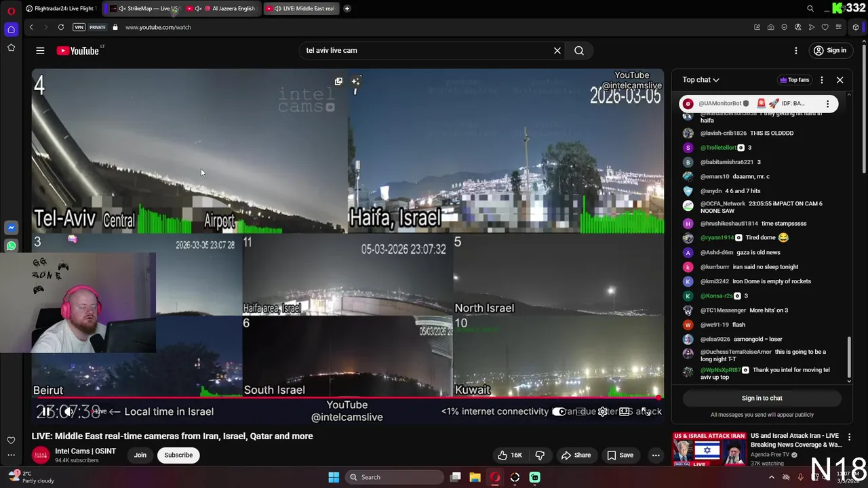Click the red video progress bar
This screenshot has height=488, width=868.
point(347,398)
